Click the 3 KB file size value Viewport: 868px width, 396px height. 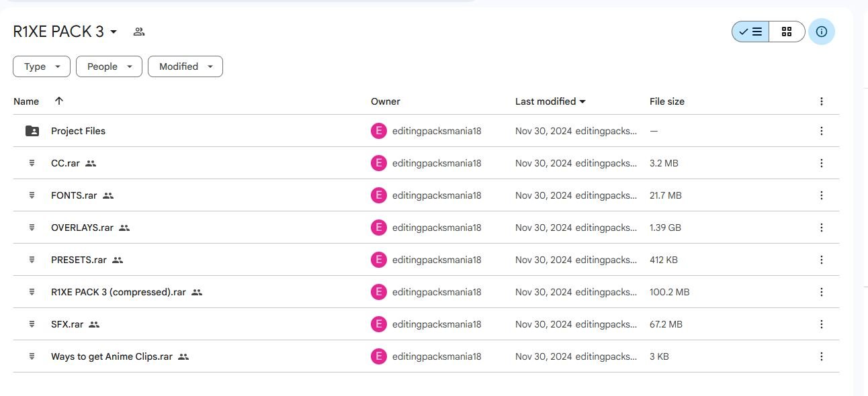(x=659, y=356)
